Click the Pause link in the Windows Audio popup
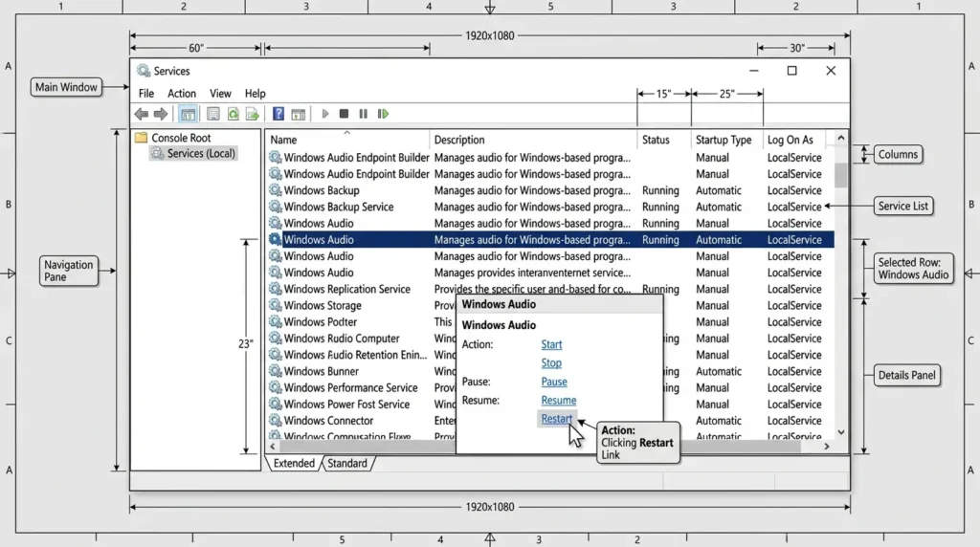The image size is (980, 547). [x=554, y=382]
